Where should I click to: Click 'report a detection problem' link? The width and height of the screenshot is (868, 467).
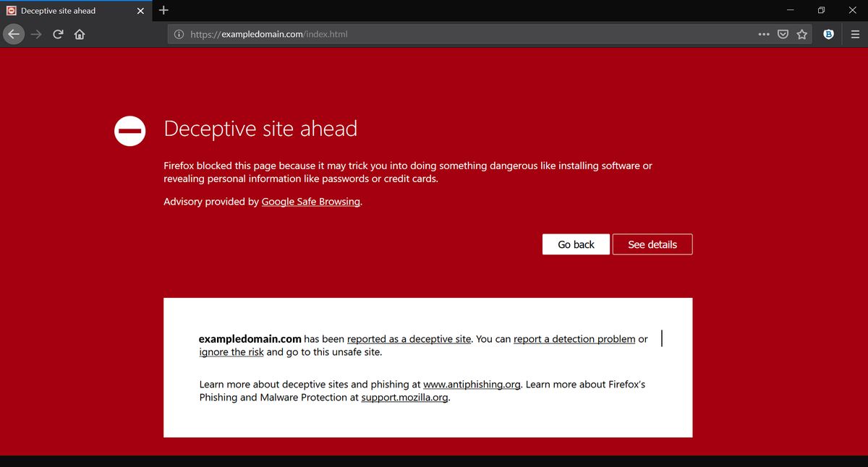pos(574,338)
